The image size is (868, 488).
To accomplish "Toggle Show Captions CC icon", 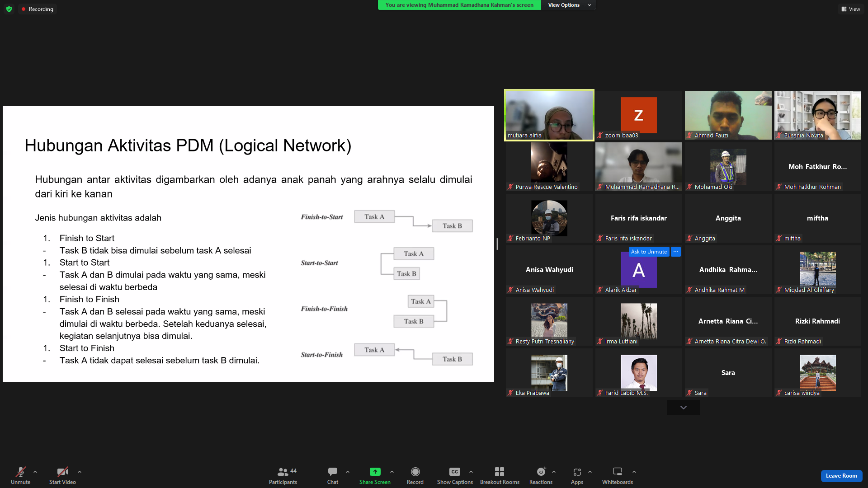I will (455, 472).
